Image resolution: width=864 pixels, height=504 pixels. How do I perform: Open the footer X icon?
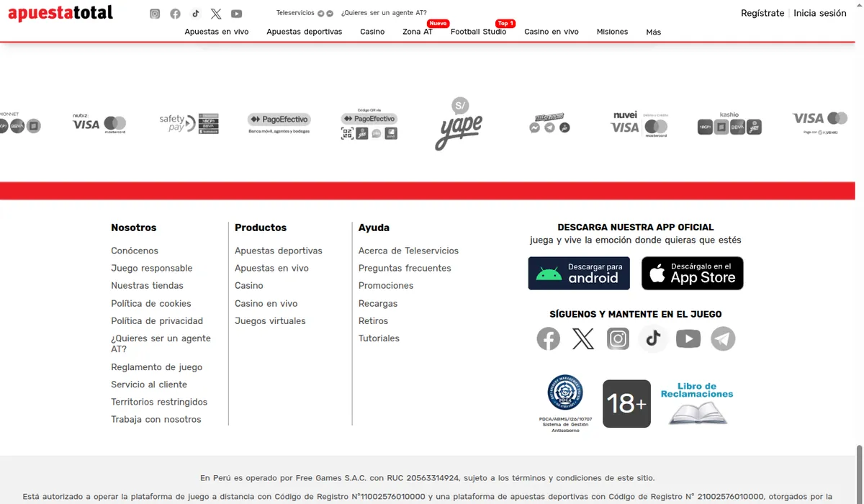point(583,338)
